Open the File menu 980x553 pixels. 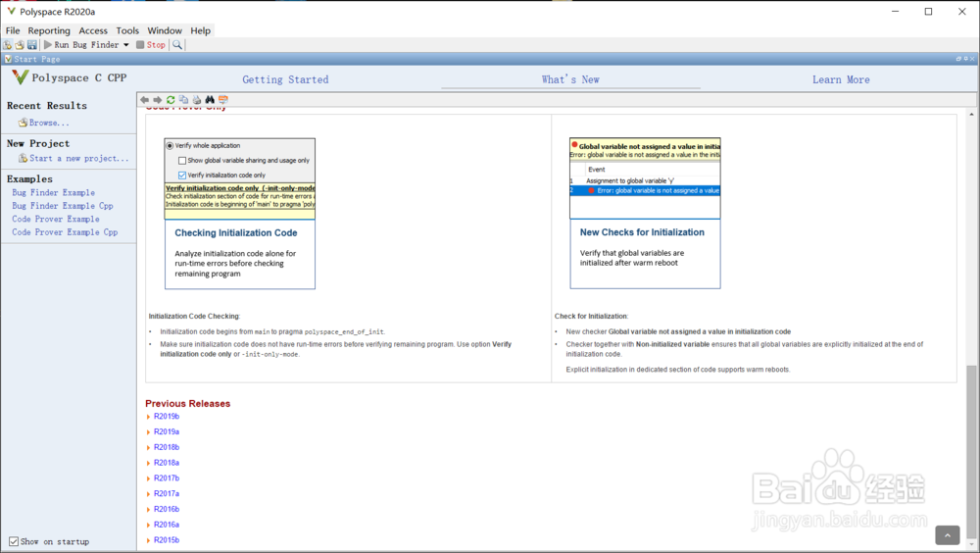[x=13, y=30]
